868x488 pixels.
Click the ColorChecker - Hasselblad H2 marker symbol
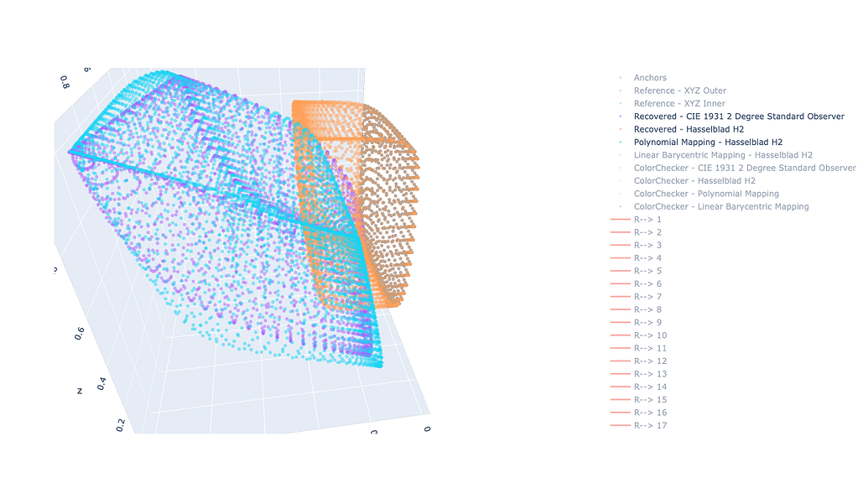[x=618, y=180]
